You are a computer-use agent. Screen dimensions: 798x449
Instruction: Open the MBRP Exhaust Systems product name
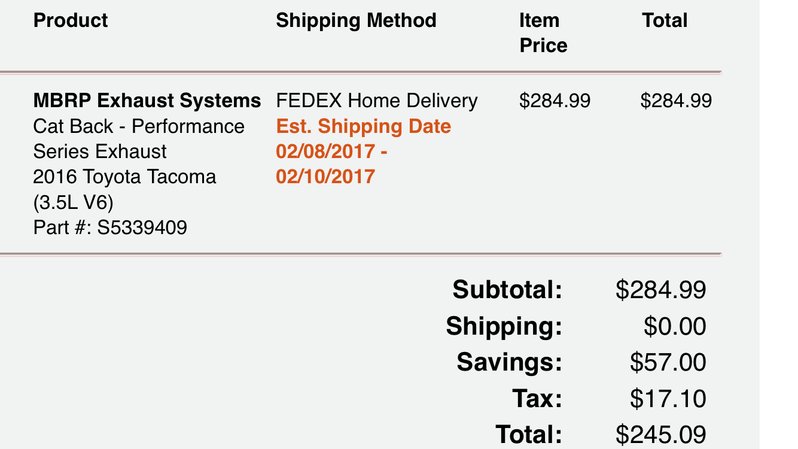[x=147, y=100]
